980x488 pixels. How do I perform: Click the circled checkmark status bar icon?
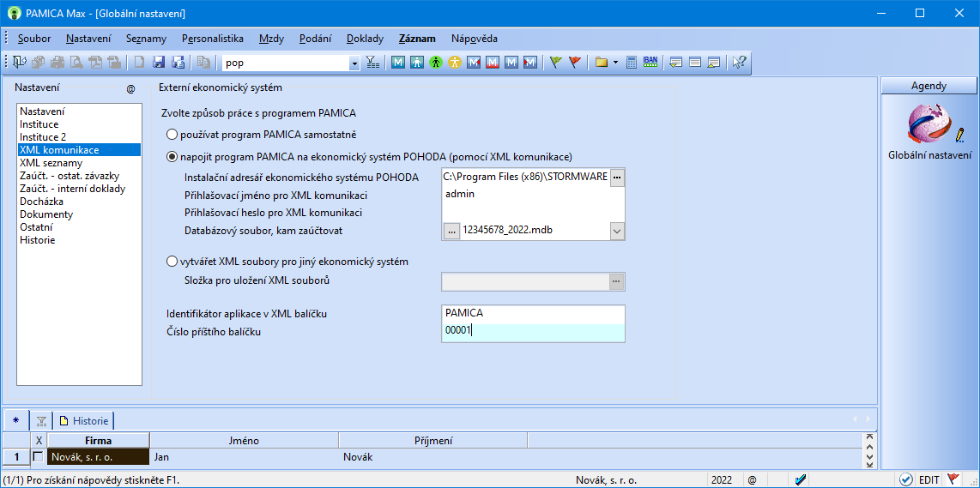coord(905,480)
